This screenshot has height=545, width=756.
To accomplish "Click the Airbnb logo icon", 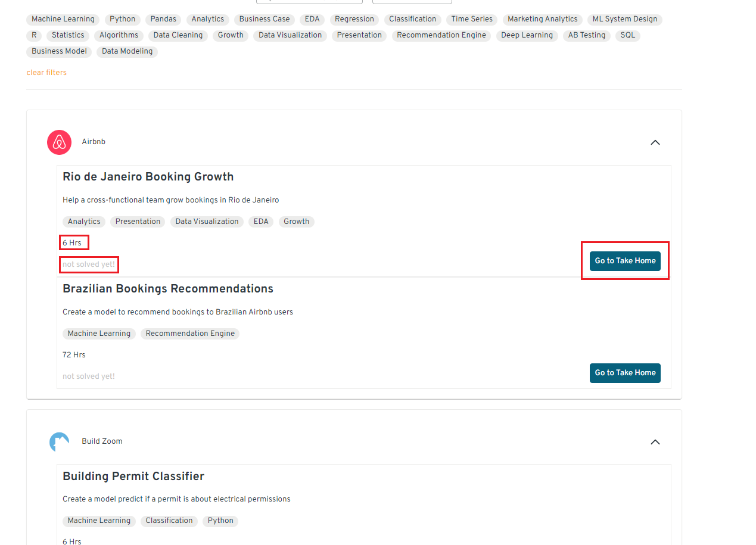I will [x=59, y=142].
